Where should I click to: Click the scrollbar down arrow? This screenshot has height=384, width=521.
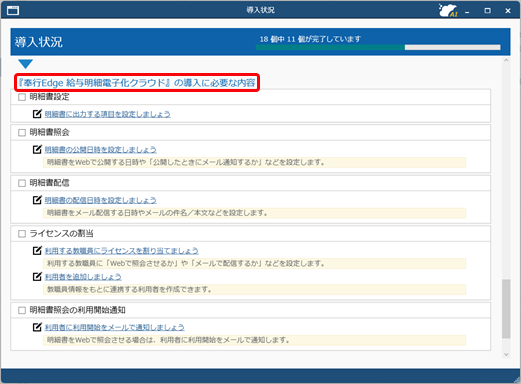pos(506,355)
